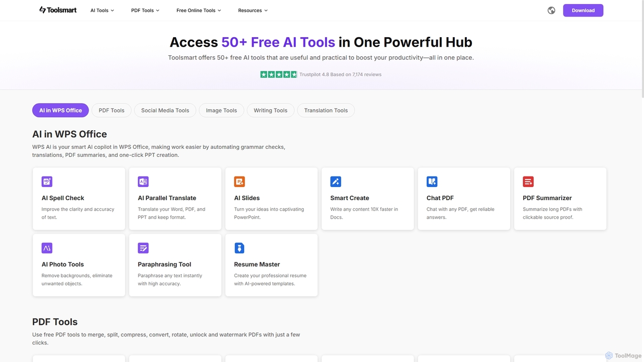Click 'Translate your Word, PDF, and PPT' description
644x362 pixels.
(172, 213)
